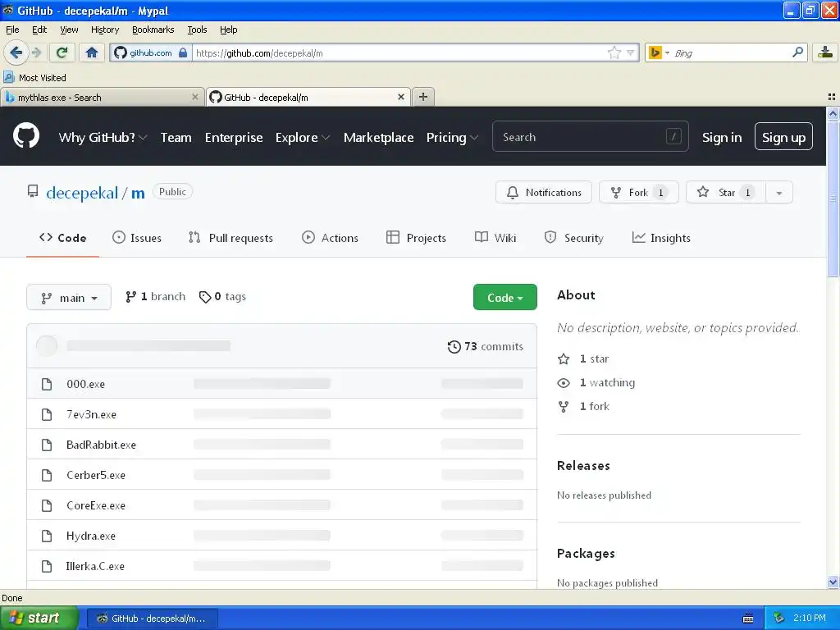Click the GitHub octocat logo

click(26, 135)
